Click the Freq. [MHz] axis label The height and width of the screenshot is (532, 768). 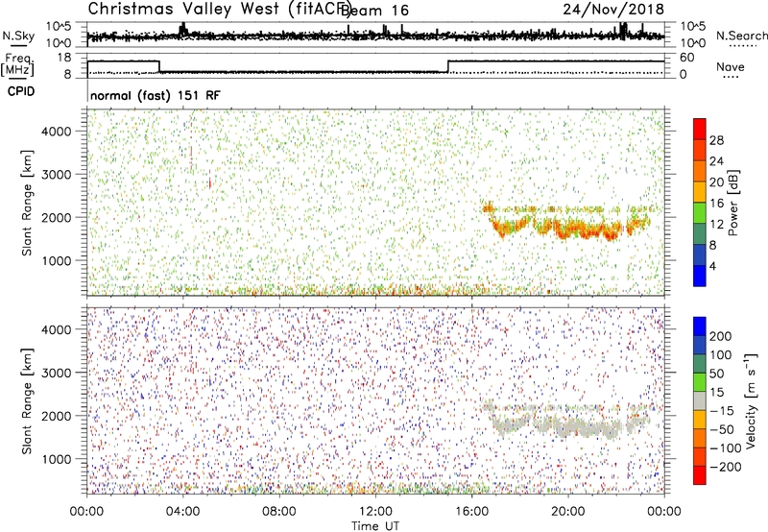pos(17,64)
